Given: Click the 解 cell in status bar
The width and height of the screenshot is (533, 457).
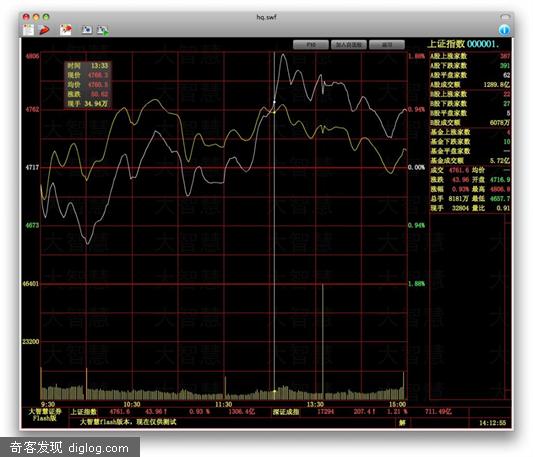Looking at the screenshot, I should click(402, 423).
